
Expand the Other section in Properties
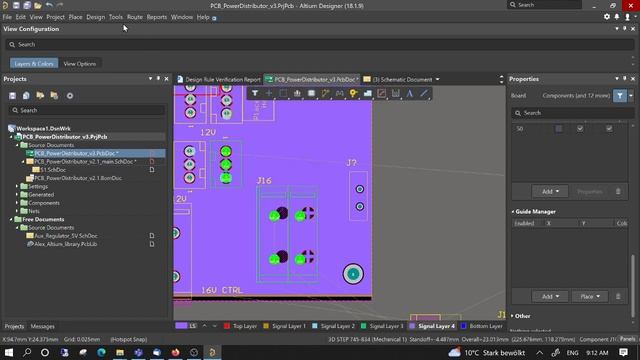click(x=513, y=316)
